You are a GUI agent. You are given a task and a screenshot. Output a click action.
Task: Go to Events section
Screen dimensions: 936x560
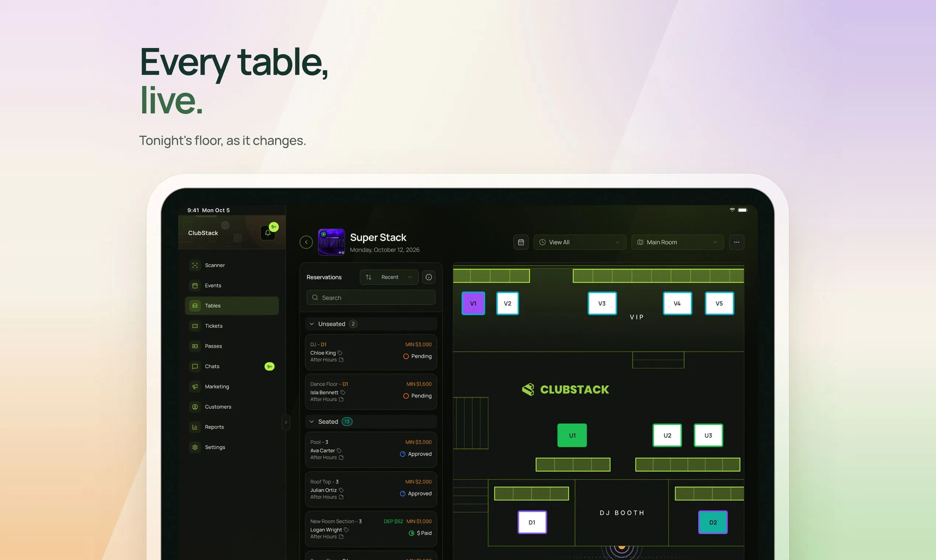coord(232,286)
